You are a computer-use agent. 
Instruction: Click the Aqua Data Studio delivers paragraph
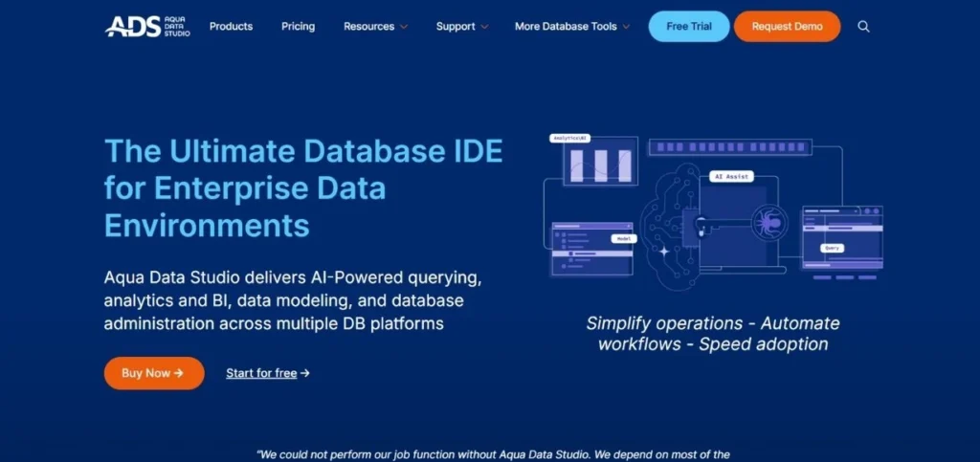[x=293, y=301]
